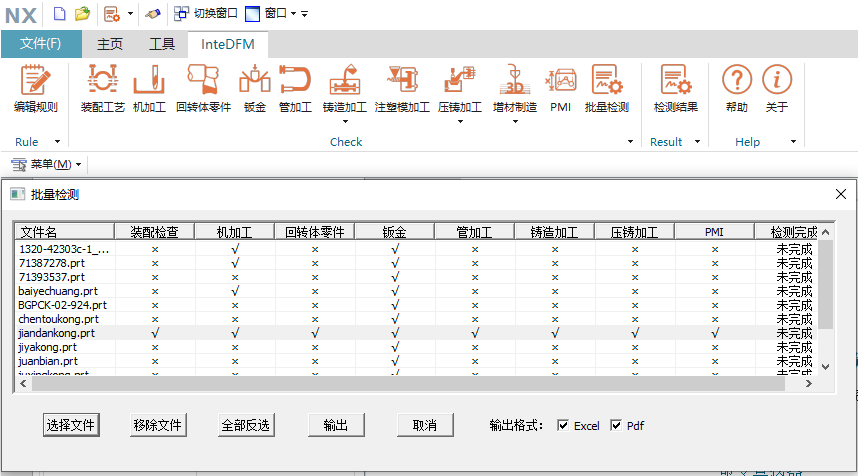Click the recent parts history icon
Viewport: 858px width, 476px height.
tap(112, 14)
